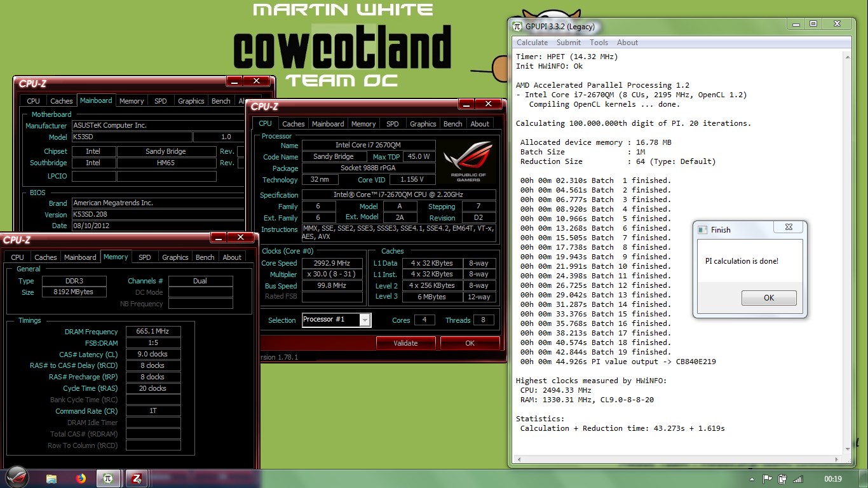Image resolution: width=868 pixels, height=488 pixels.
Task: Click the Calculation + Reduction time statistics line
Action: [x=623, y=428]
